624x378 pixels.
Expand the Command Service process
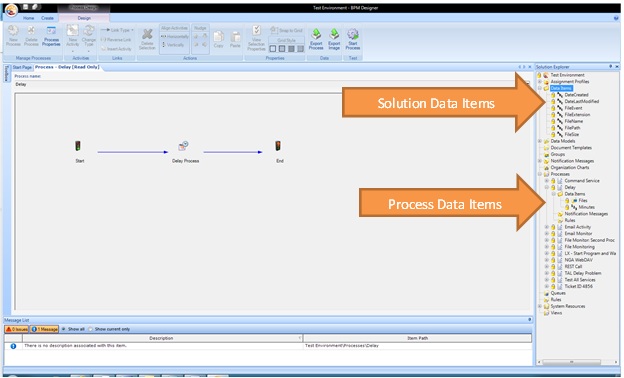547,181
